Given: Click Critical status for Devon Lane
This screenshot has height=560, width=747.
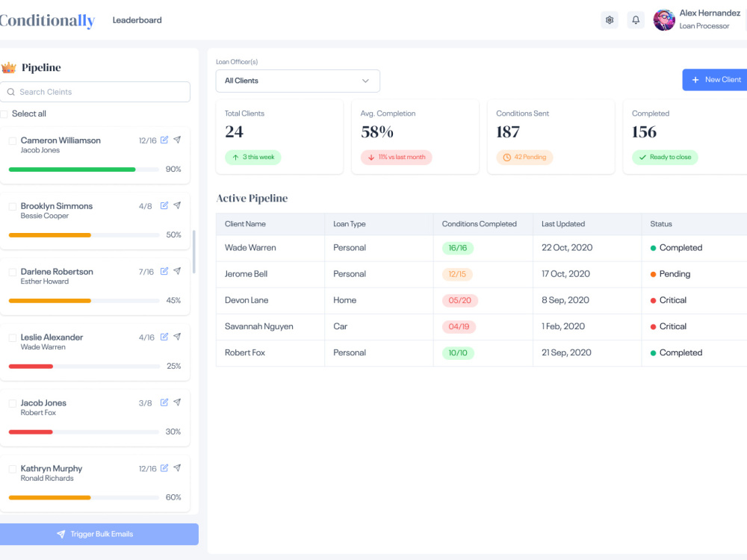Looking at the screenshot, I should (669, 300).
